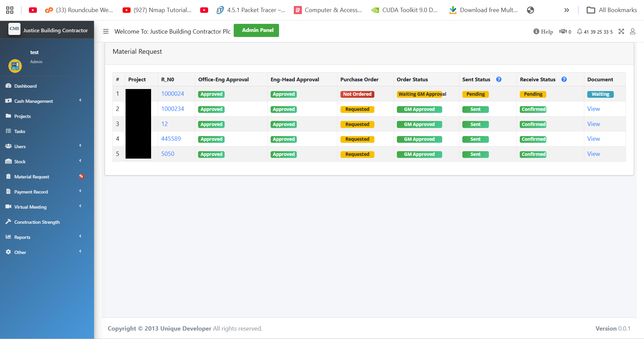Open request number 1000234 link
The height and width of the screenshot is (339, 644).
click(x=173, y=109)
